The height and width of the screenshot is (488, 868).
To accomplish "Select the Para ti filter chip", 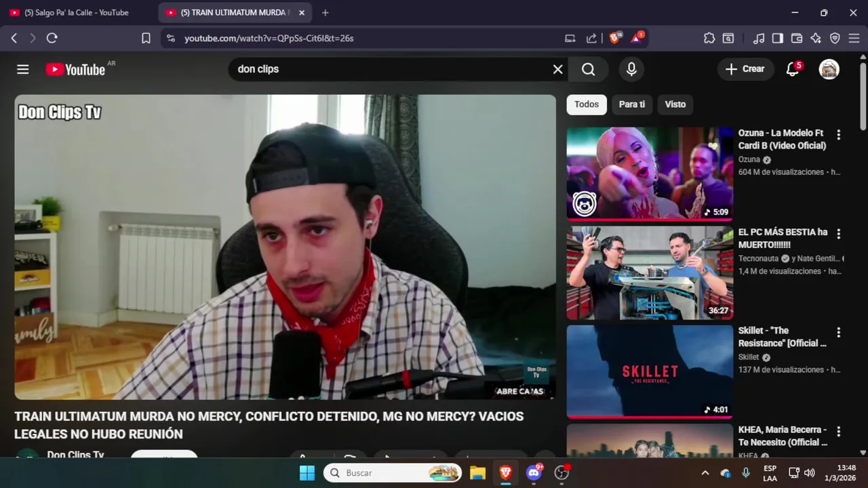I will pyautogui.click(x=632, y=104).
